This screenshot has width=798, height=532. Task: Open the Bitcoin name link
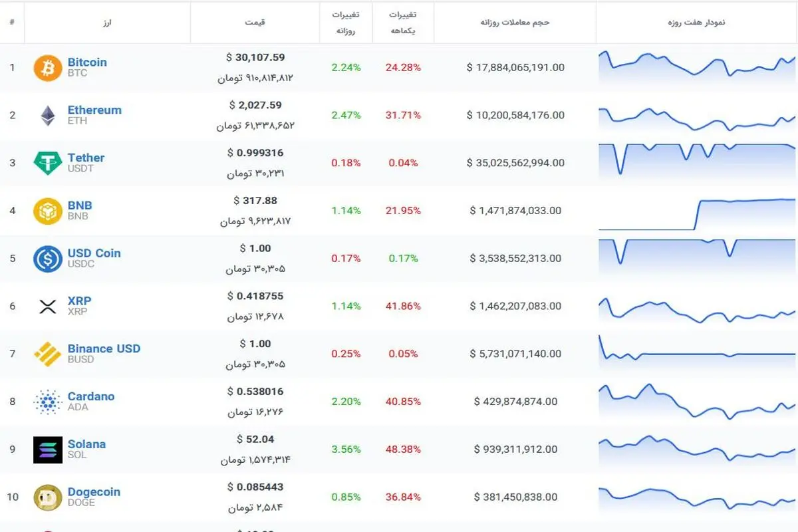click(87, 62)
